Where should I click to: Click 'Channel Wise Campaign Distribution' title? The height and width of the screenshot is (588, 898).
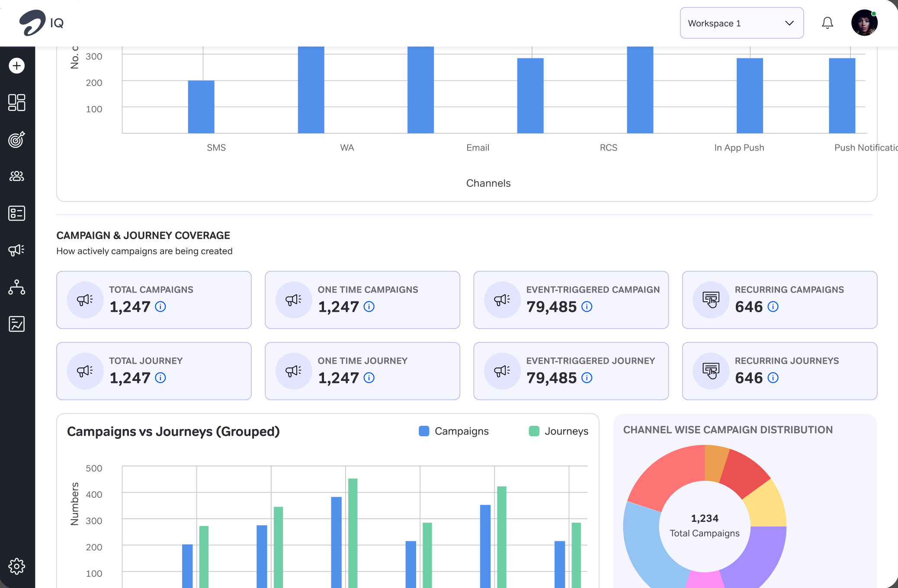pos(728,430)
